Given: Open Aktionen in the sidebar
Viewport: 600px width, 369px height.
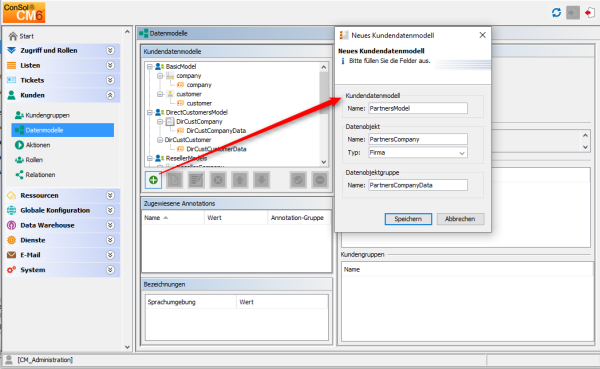Looking at the screenshot, I should (33, 145).
